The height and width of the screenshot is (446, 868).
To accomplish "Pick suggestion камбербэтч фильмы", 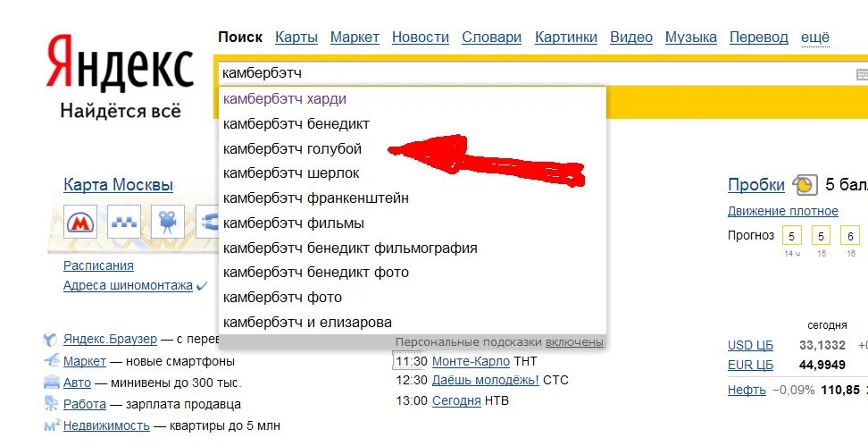I will pos(413,223).
